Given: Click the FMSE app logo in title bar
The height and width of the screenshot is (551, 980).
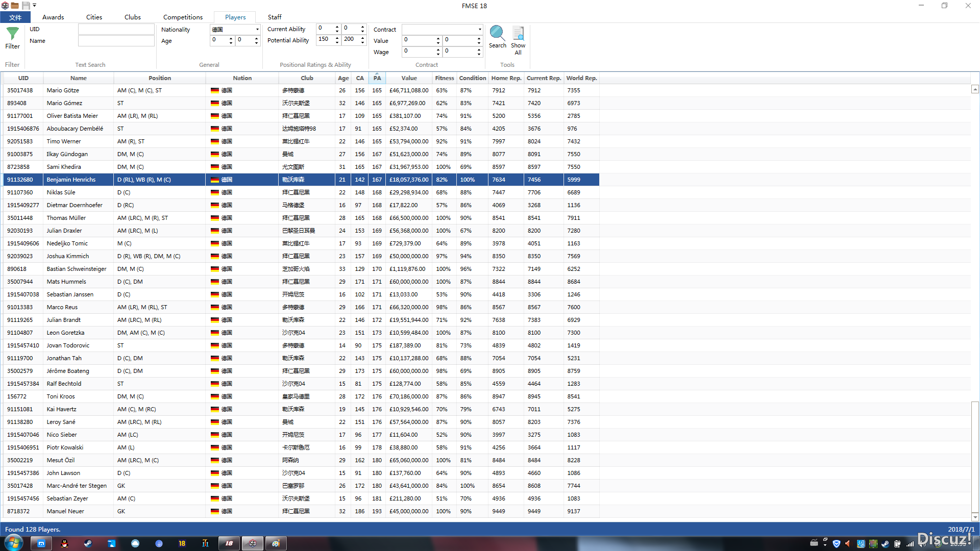Looking at the screenshot, I should pyautogui.click(x=5, y=6).
